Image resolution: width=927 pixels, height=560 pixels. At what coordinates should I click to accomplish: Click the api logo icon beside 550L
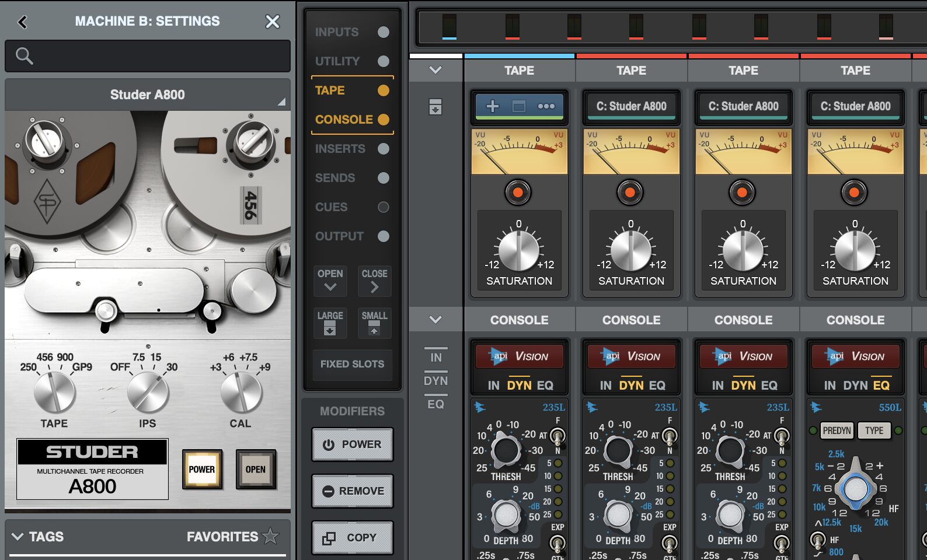point(817,407)
